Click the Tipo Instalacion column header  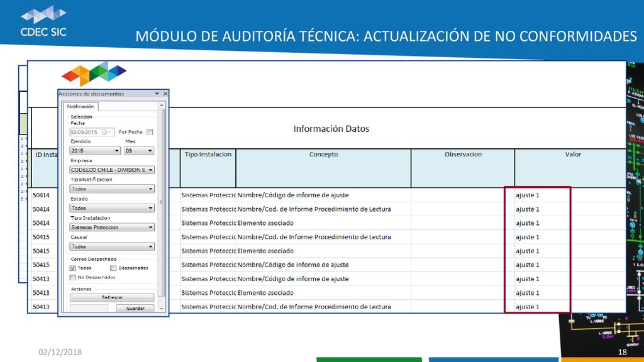click(208, 168)
